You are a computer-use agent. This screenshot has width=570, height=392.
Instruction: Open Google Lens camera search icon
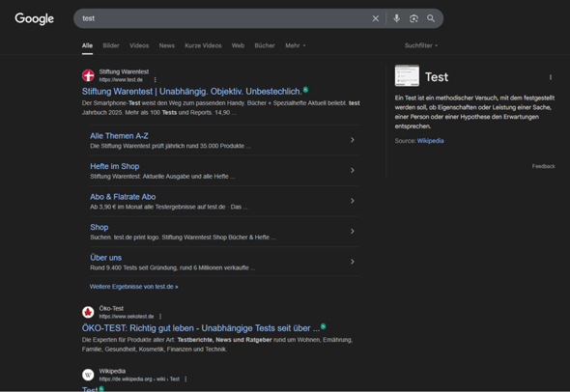413,18
